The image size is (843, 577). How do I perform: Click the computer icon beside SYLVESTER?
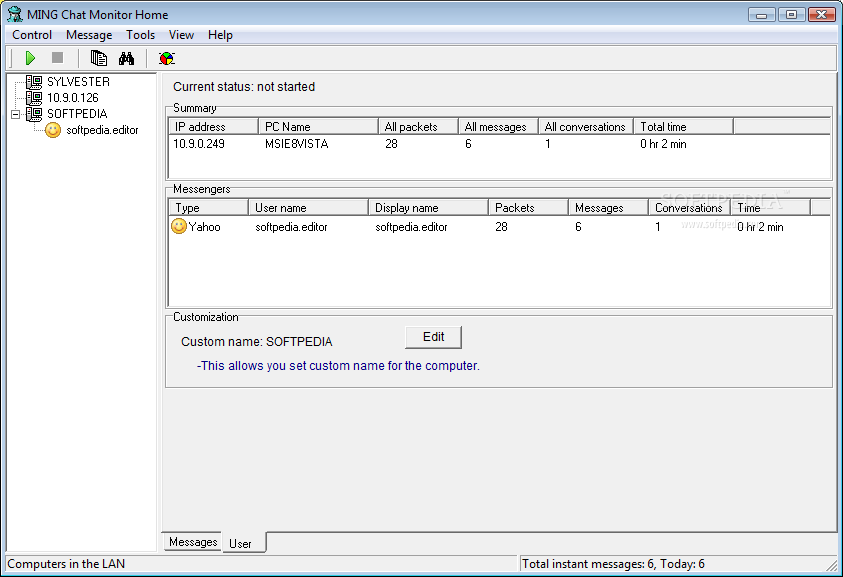tap(34, 82)
